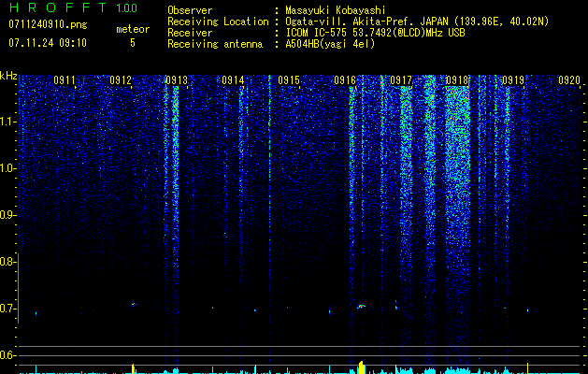Click the 0916 time marker
The image size is (588, 374).
coord(345,79)
